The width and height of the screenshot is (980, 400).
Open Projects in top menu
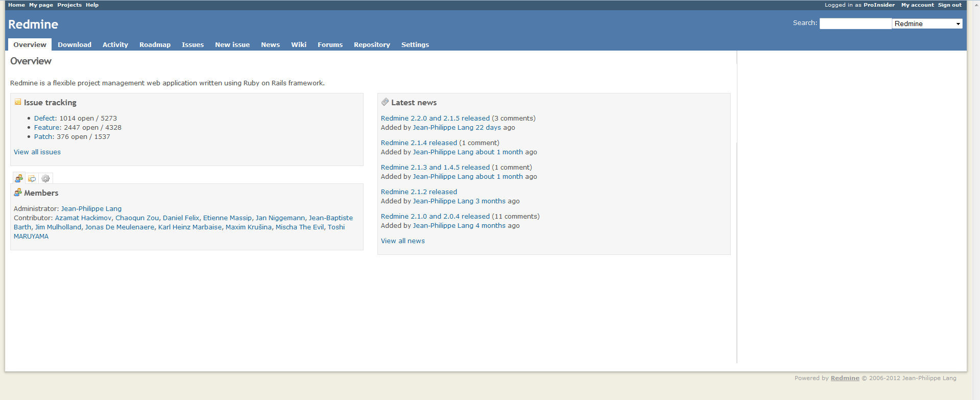tap(69, 5)
